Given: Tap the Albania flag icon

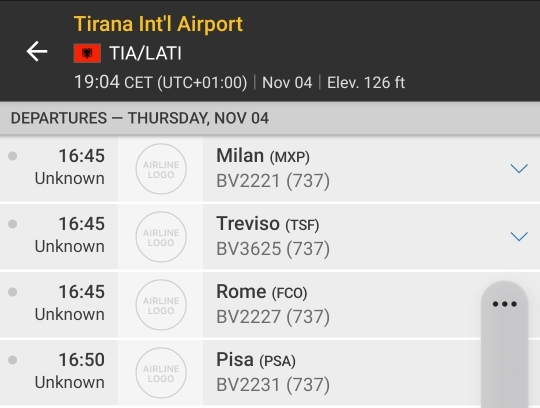Looking at the screenshot, I should 87,53.
